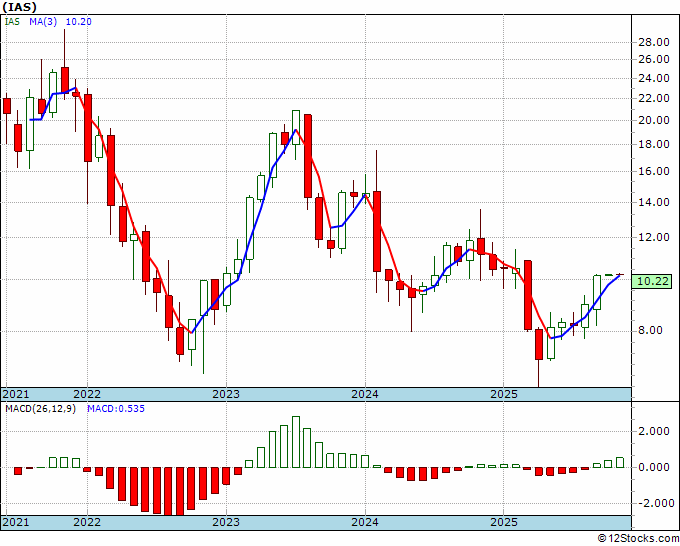Viewport: 680px width, 546px height.
Task: Click 2024 on the price chart timeline
Action: click(x=365, y=394)
